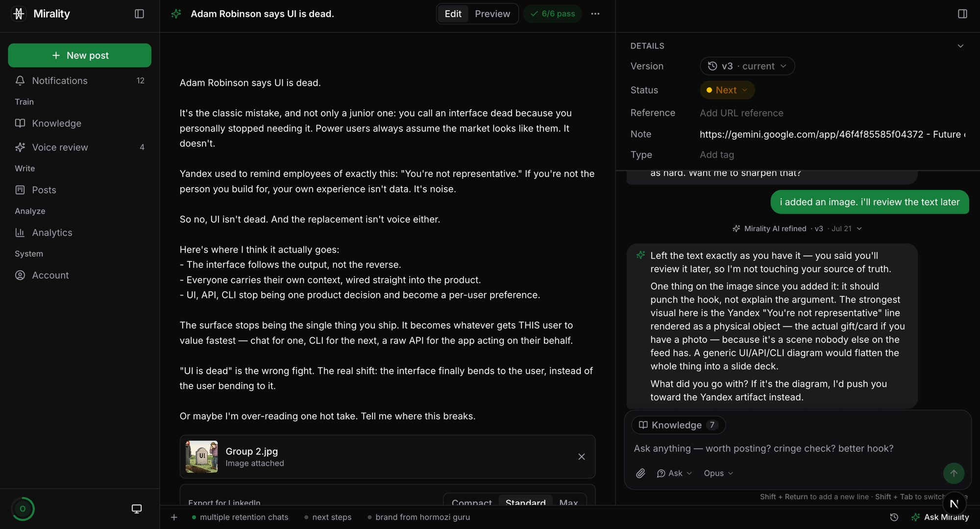Screen dimensions: 980x529
Task: Remove the Group 2.jpg attachment
Action: click(x=582, y=457)
